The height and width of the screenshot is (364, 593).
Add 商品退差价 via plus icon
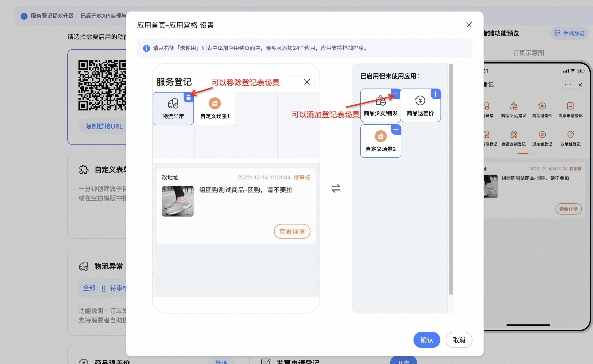(x=435, y=94)
